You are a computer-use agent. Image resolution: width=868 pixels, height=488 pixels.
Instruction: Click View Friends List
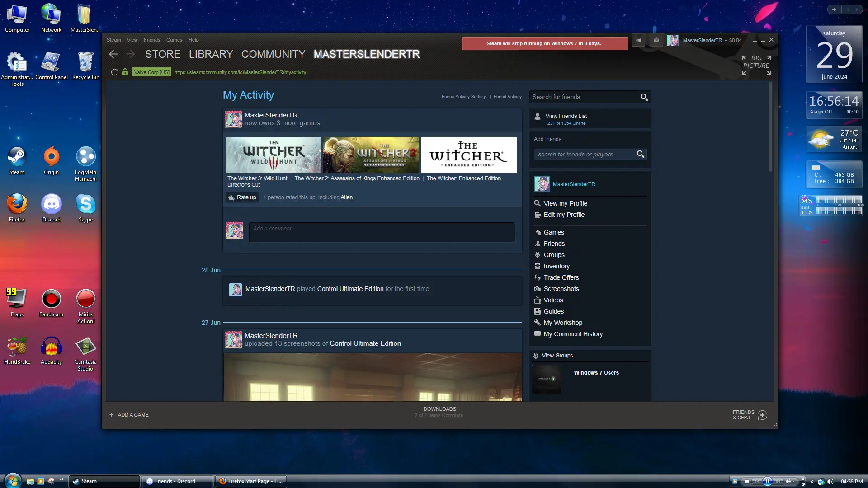(x=566, y=116)
